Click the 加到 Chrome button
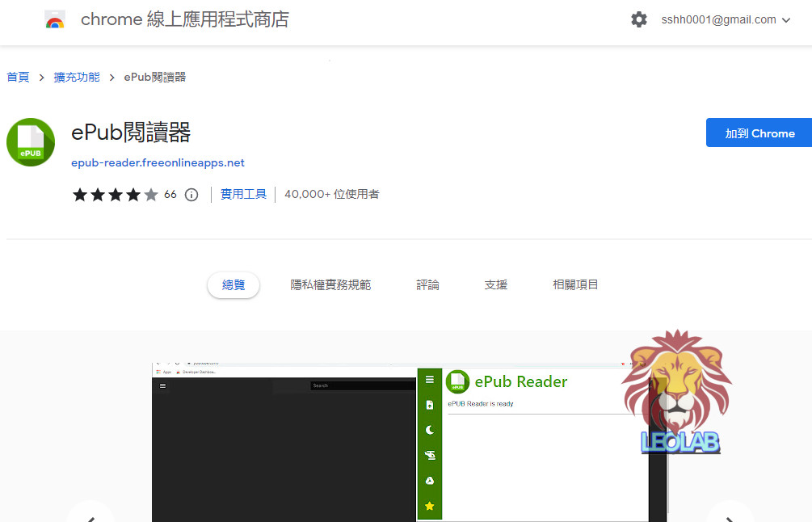Screen dimensions: 812x522 point(760,133)
